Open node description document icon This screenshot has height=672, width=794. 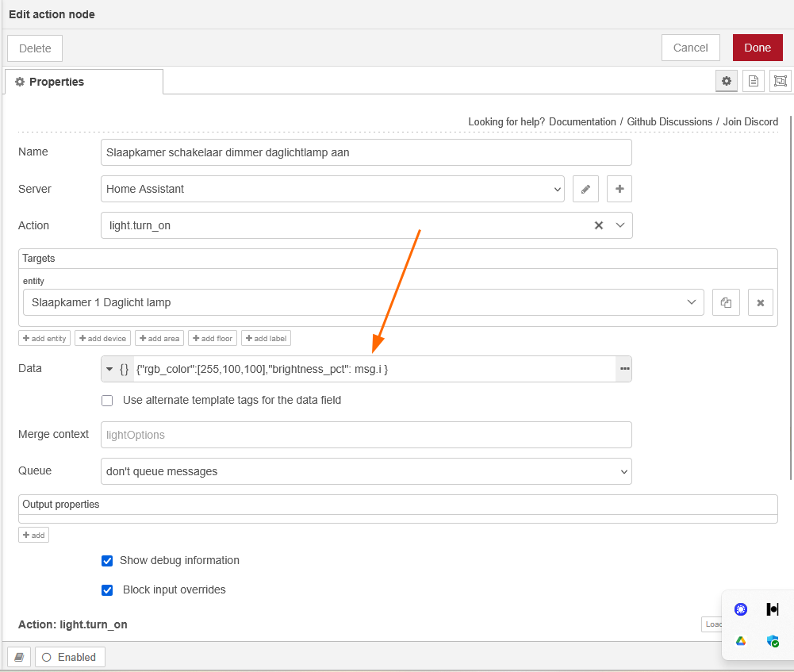point(754,81)
